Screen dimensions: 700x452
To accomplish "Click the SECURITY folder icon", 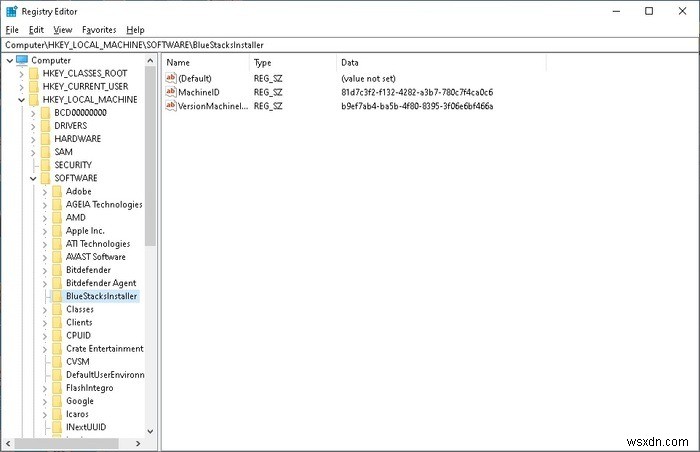I will coord(46,165).
